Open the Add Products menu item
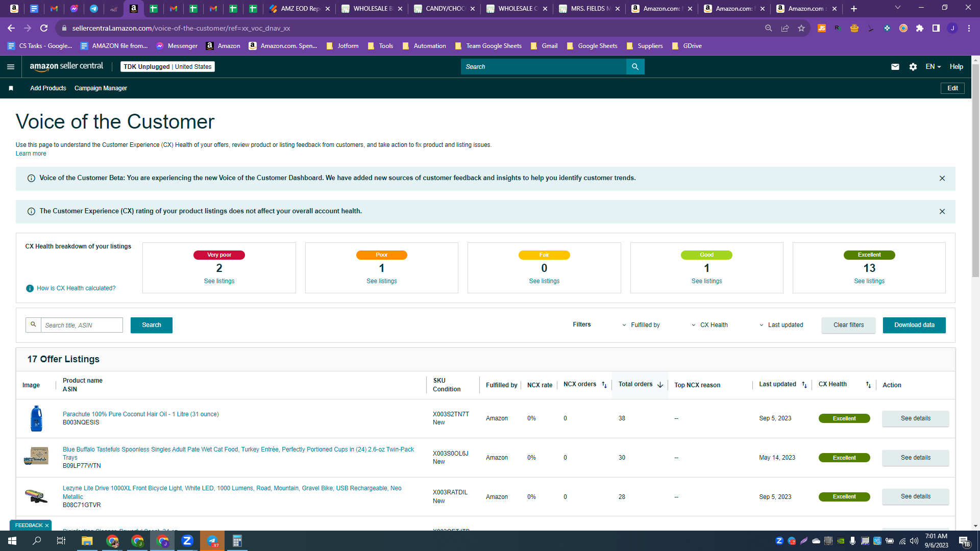The image size is (980, 551). 48,88
